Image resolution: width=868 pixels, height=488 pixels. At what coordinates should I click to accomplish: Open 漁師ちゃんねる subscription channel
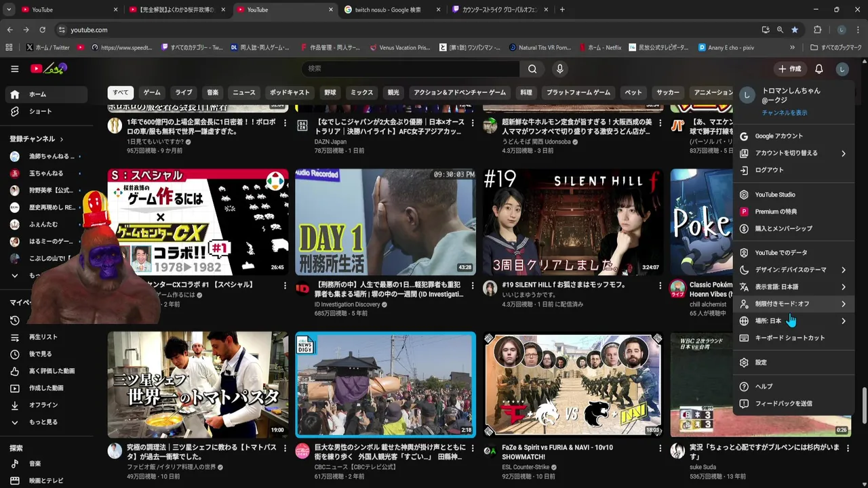[45, 157]
